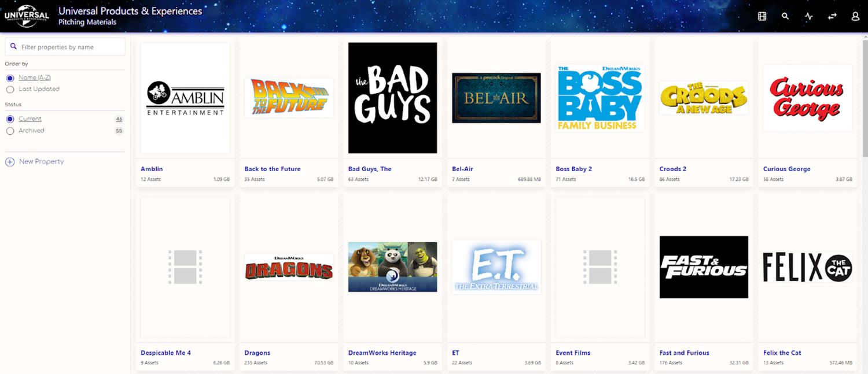Open the Fast and Furious title link
This screenshot has height=374, width=868.
[685, 353]
